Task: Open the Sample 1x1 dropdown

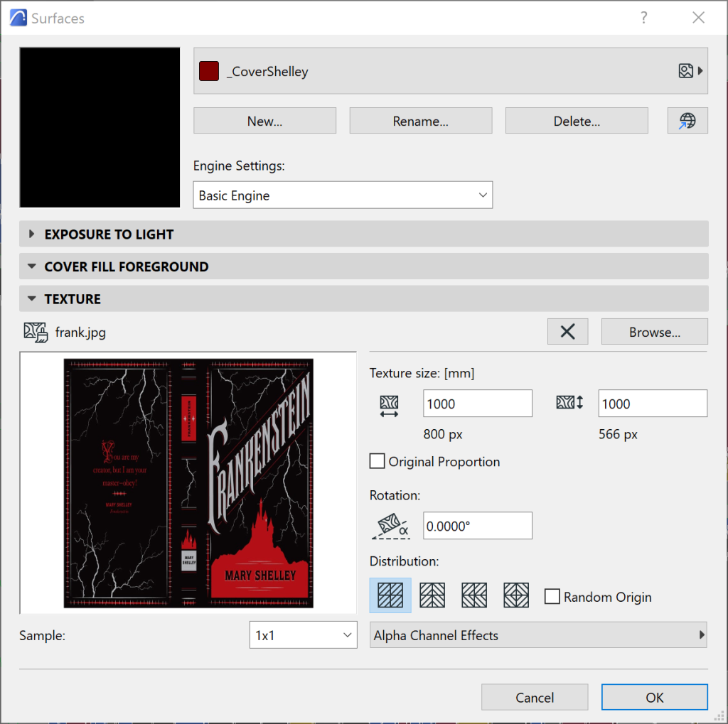Action: [303, 634]
